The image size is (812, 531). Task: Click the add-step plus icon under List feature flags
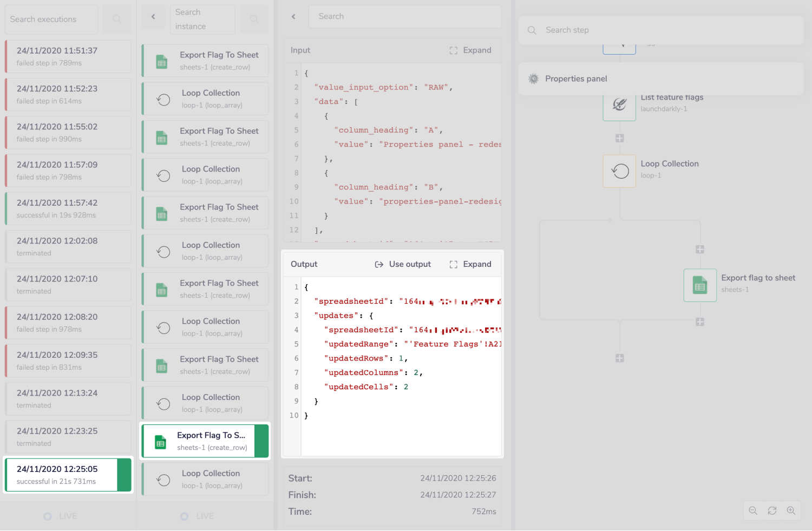pos(620,139)
